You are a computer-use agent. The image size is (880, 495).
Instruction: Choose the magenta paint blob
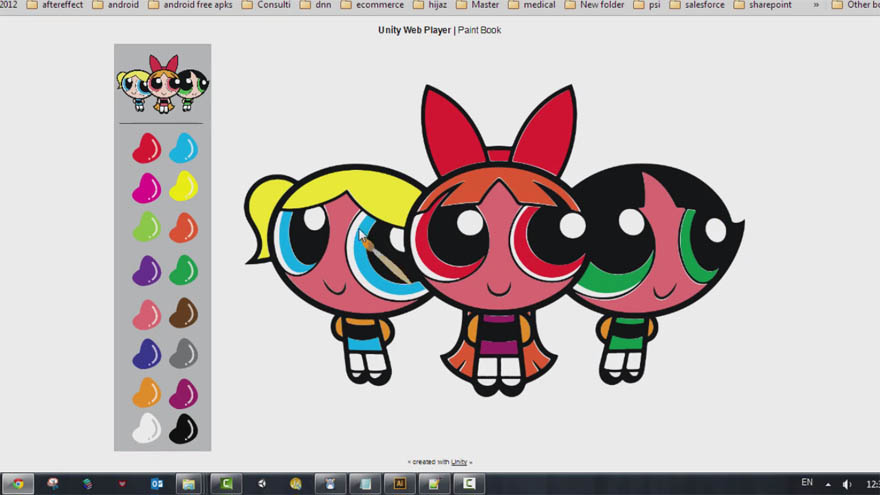[146, 187]
